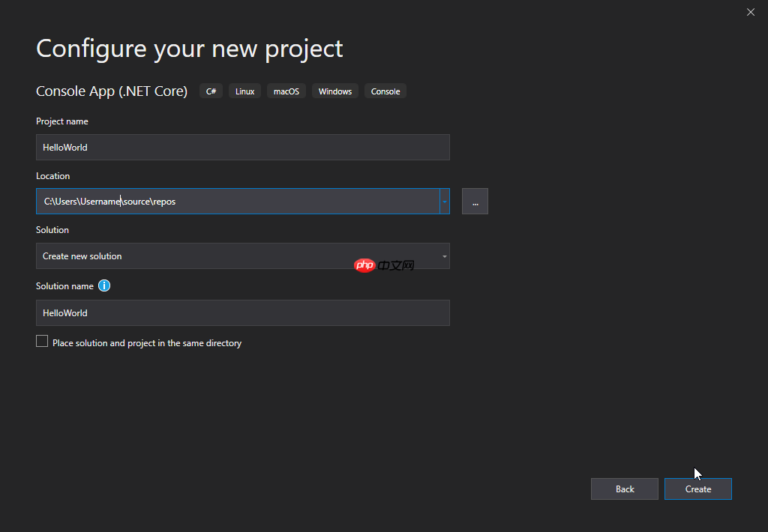Screen dimensions: 768x532
Task: Browse for location with the ellipsis button
Action: click(x=475, y=201)
